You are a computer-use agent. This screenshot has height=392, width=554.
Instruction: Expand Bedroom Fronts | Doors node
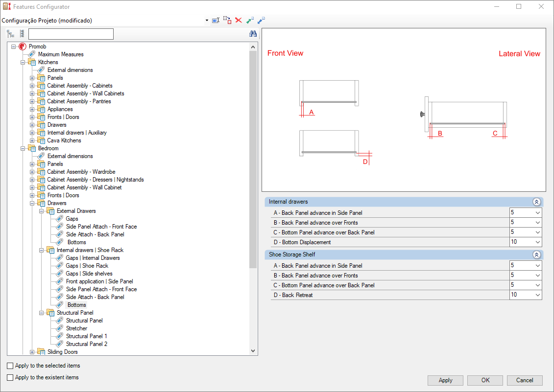[32, 195]
